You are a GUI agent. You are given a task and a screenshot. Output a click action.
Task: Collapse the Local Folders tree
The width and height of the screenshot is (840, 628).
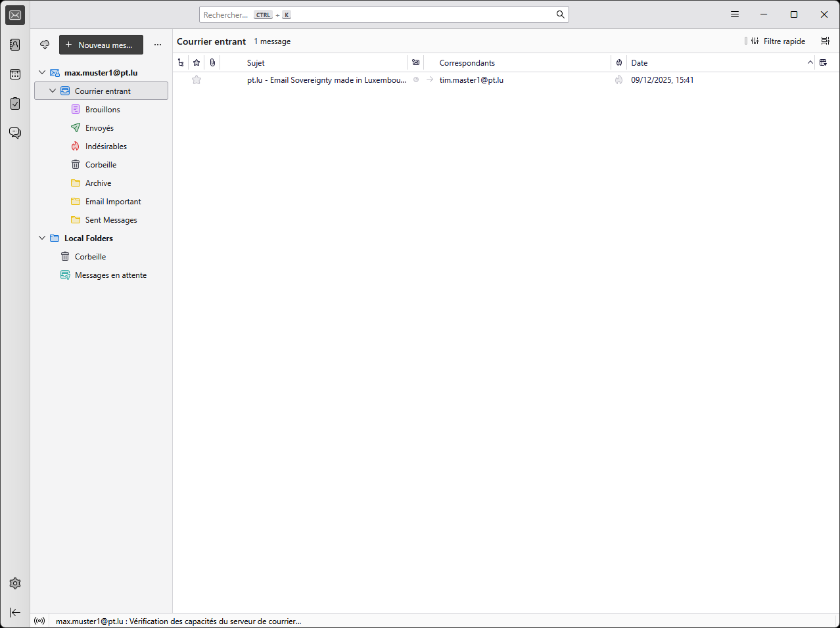coord(42,238)
